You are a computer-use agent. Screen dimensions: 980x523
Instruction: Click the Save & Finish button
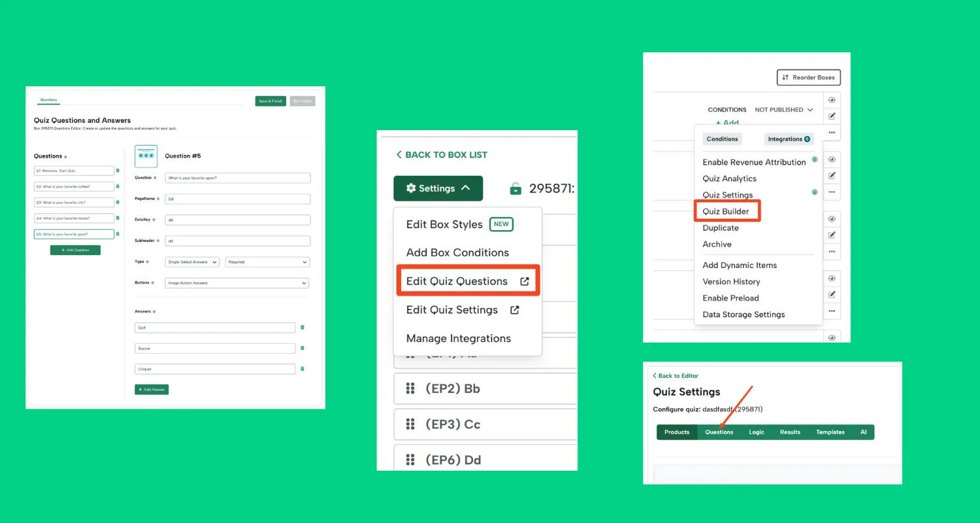[270, 101]
